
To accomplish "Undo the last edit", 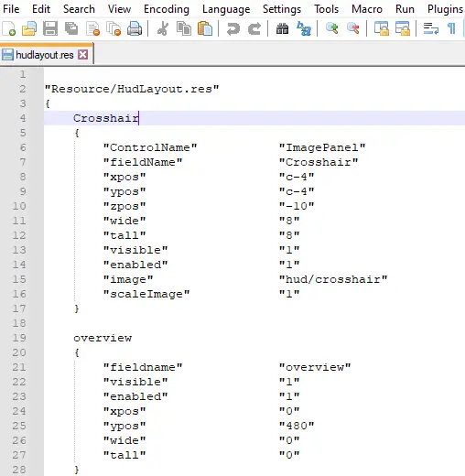I will 233,29.
